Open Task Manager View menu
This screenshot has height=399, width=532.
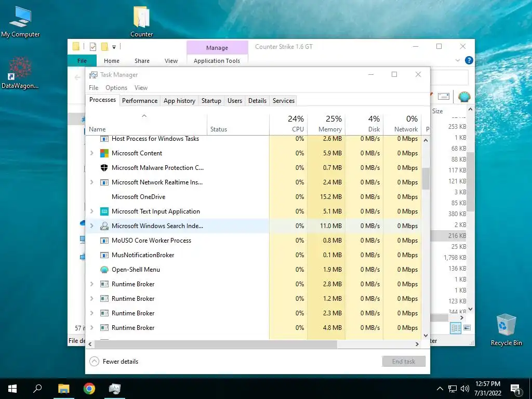click(141, 87)
